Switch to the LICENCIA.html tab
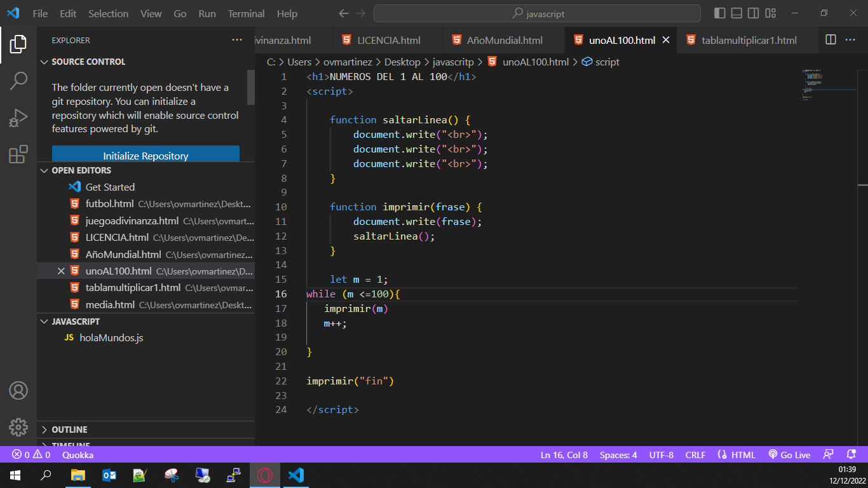This screenshot has width=868, height=488. pyautogui.click(x=388, y=40)
